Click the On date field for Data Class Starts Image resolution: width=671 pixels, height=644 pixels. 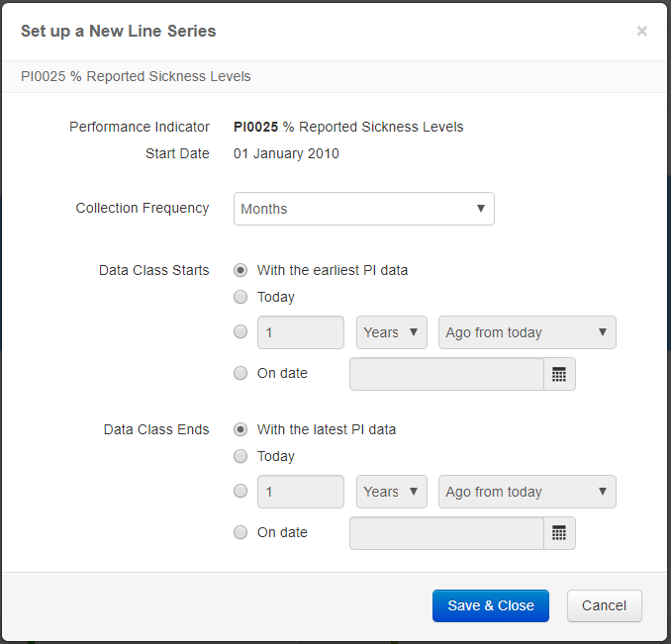[446, 374]
